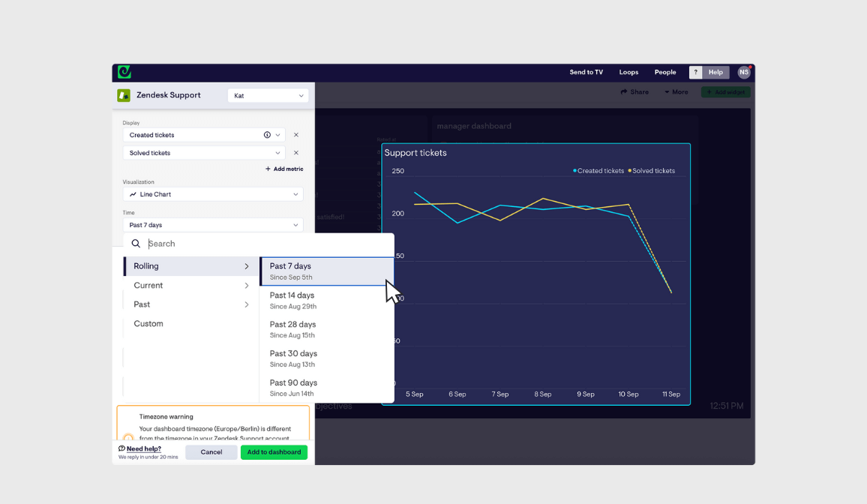867x504 pixels.
Task: Click the Zendesk Support logo icon
Action: click(x=124, y=95)
